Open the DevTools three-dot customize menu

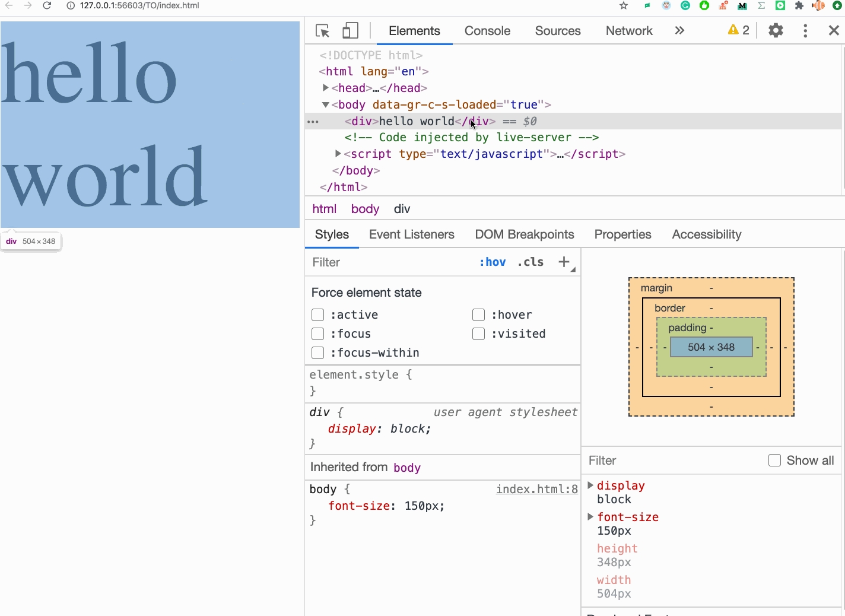(x=805, y=31)
